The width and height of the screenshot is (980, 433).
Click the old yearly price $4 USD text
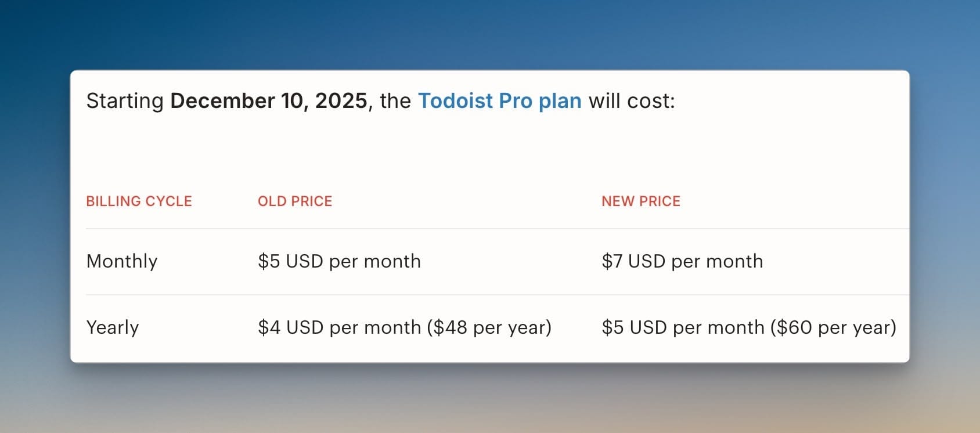339,328
